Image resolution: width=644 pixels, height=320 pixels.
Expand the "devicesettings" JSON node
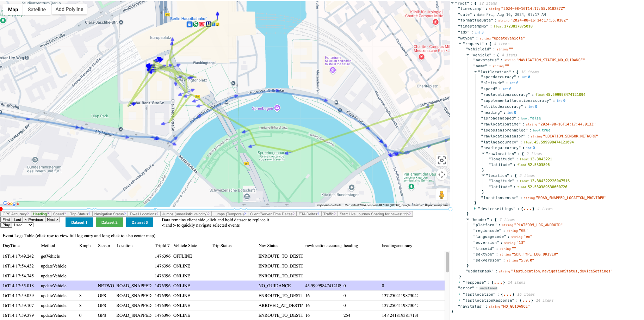click(475, 209)
